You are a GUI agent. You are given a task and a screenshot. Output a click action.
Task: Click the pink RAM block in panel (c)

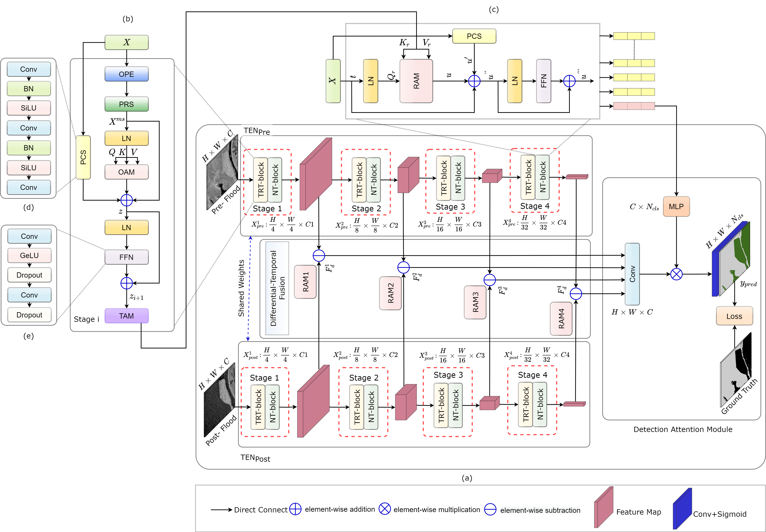417,81
